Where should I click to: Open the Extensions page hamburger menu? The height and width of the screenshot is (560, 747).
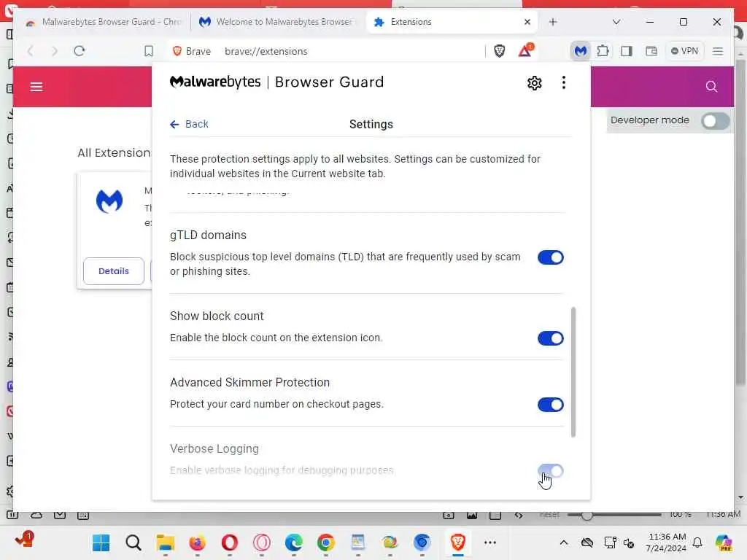[36, 87]
